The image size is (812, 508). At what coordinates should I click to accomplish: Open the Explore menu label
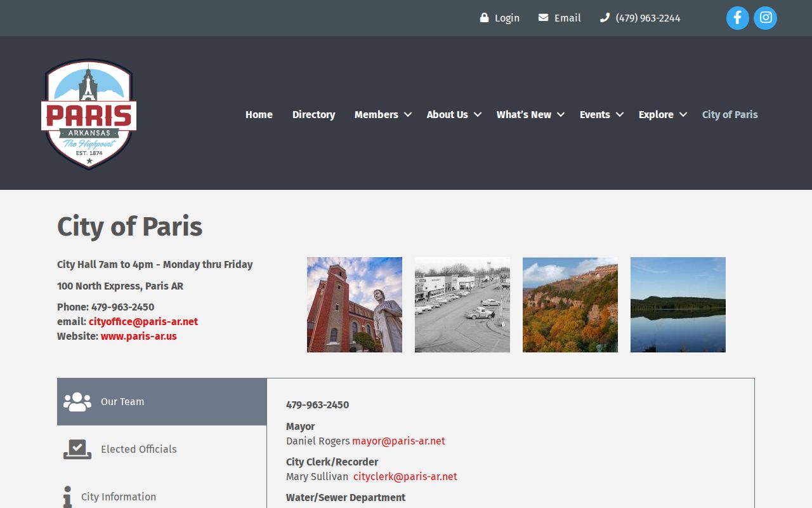[656, 114]
